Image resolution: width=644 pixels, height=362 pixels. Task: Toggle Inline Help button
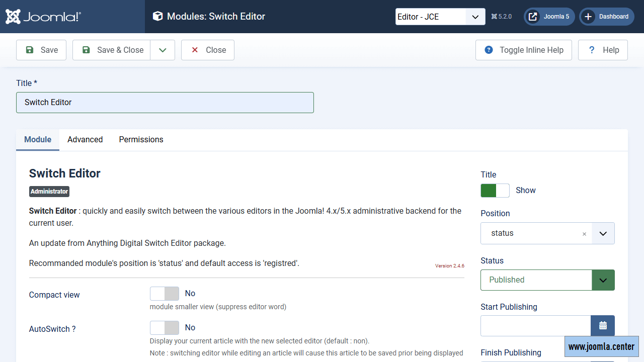524,50
